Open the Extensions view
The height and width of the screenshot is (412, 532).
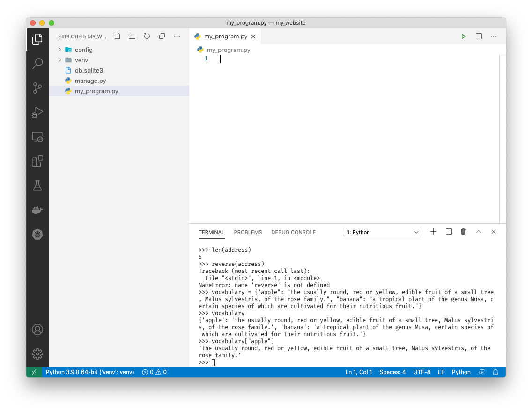tap(37, 161)
